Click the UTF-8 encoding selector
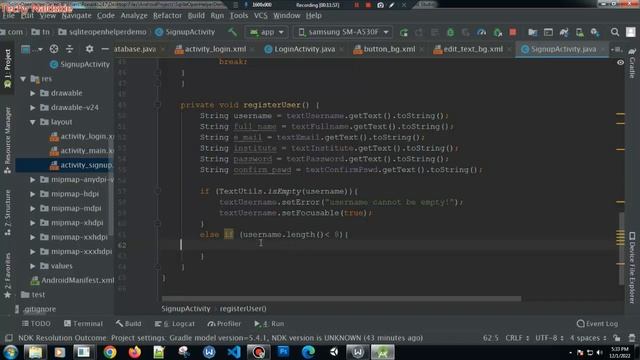This screenshot has height=360, width=640. click(x=549, y=338)
